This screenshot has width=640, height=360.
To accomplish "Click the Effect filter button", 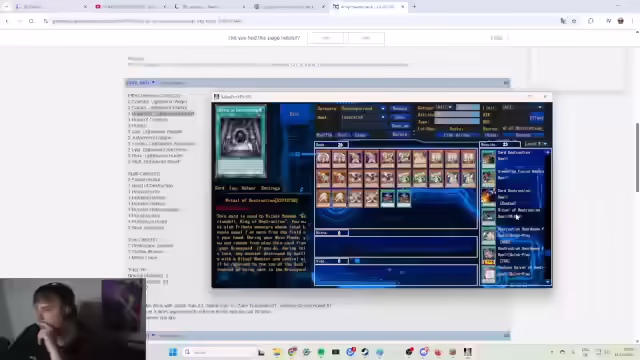I will [x=536, y=118].
